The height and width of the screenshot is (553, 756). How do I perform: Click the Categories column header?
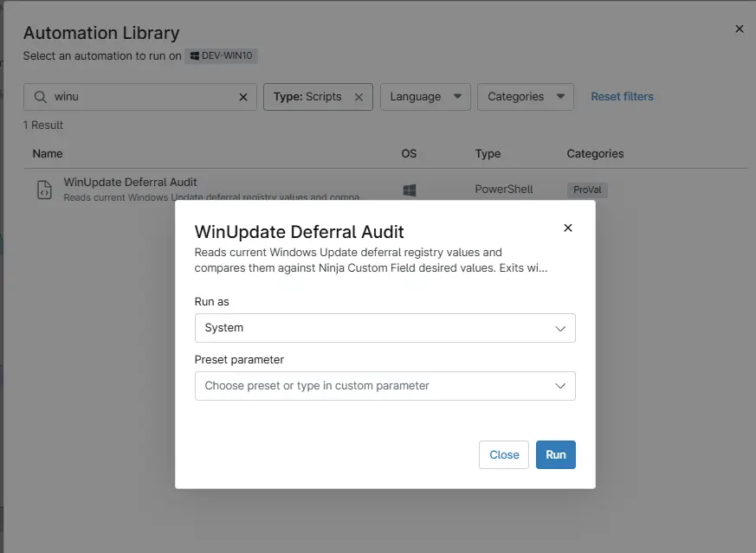(x=595, y=153)
